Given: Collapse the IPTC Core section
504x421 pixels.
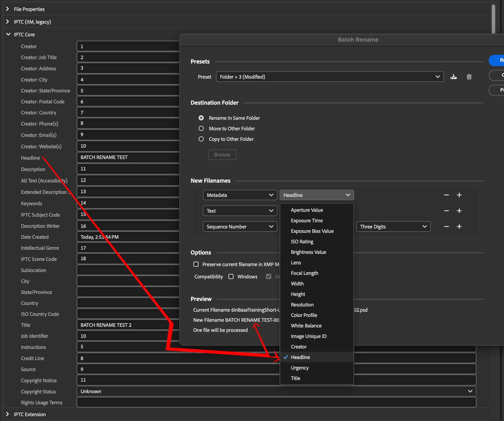Looking at the screenshot, I should [8, 35].
